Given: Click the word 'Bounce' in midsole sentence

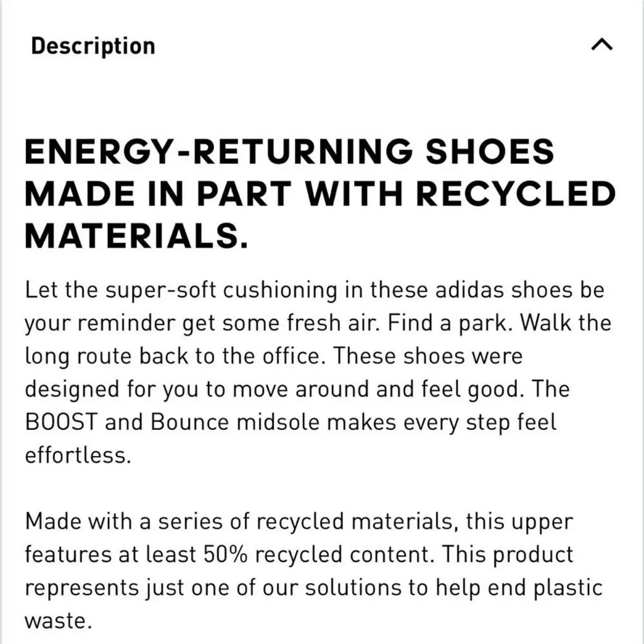Looking at the screenshot, I should coord(190,422).
